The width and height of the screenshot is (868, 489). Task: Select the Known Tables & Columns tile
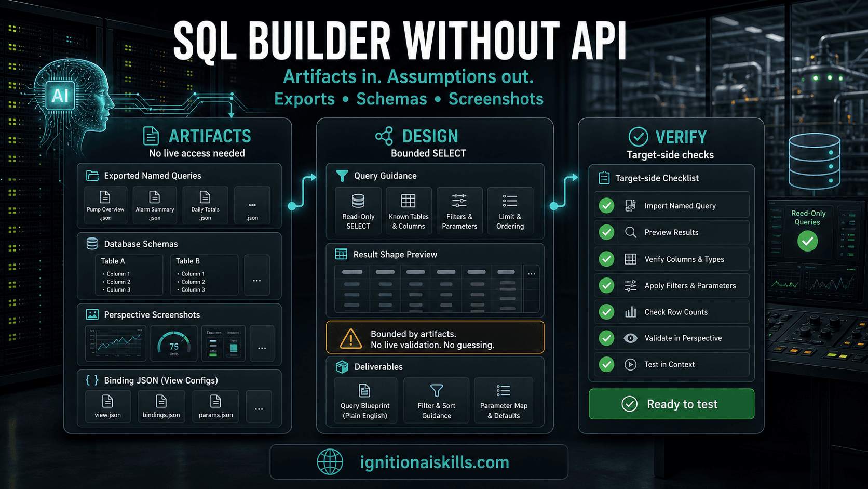(409, 211)
